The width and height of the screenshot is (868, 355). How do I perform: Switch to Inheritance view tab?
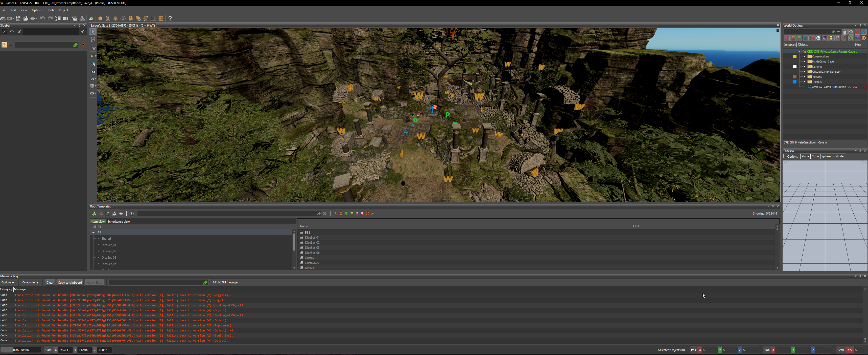point(119,222)
